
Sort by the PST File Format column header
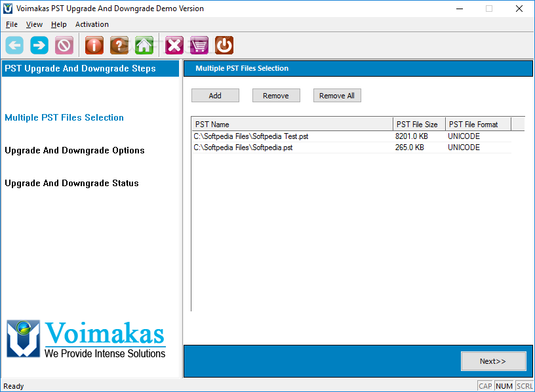pyautogui.click(x=479, y=124)
